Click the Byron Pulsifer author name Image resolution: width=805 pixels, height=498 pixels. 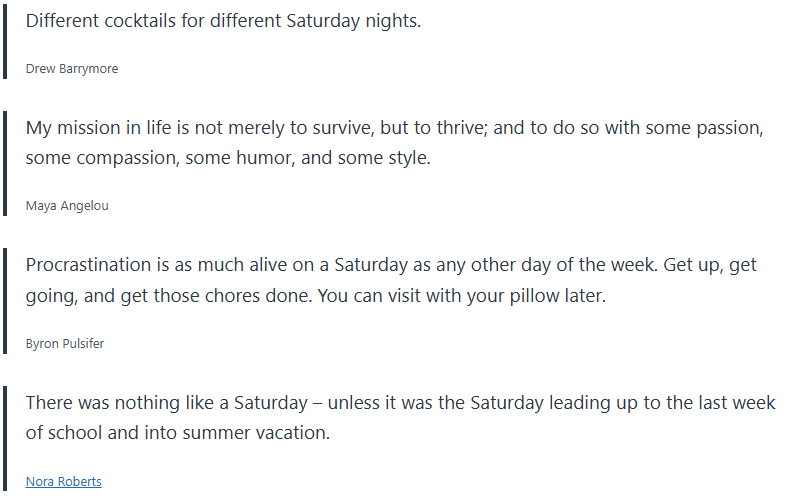pos(65,343)
